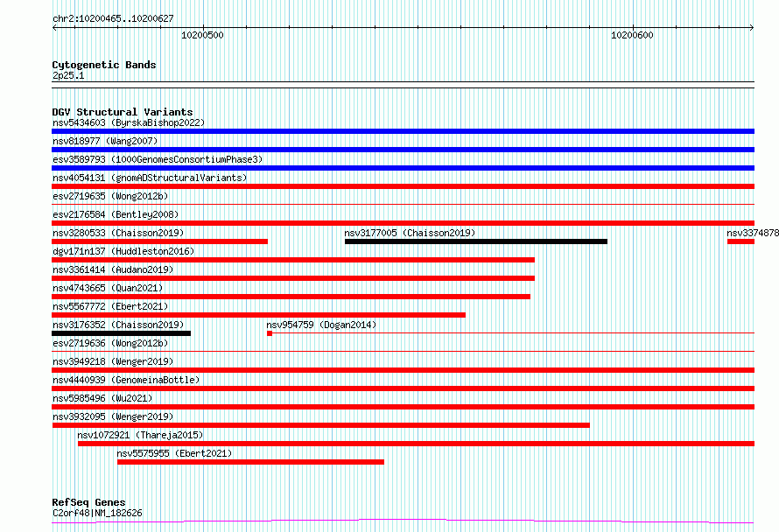Select the red bar under nsv4743665 (Quan2021)
779x532 pixels.
(x=291, y=297)
